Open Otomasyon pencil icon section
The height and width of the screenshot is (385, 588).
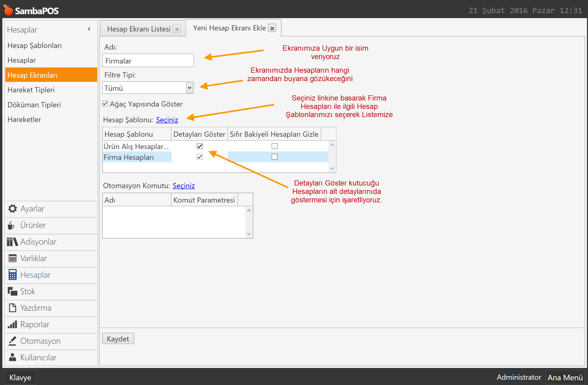coord(12,341)
